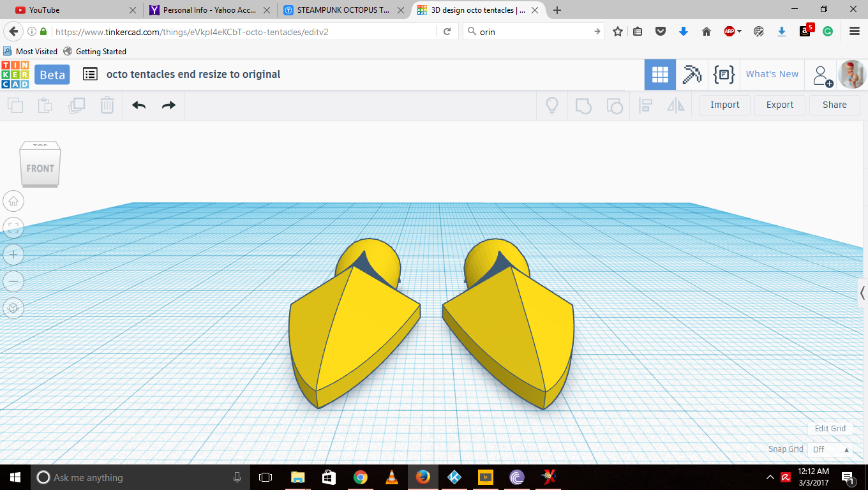The height and width of the screenshot is (490, 868).
Task: Go back to previous page
Action: 13,31
